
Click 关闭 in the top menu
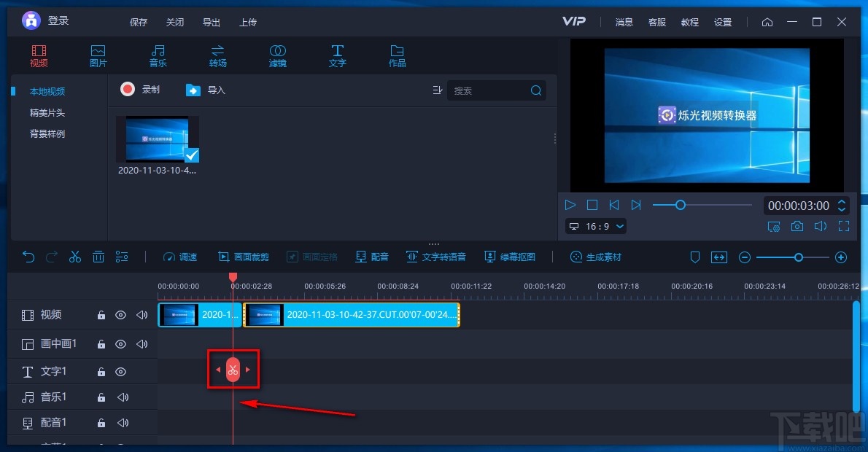(x=175, y=22)
